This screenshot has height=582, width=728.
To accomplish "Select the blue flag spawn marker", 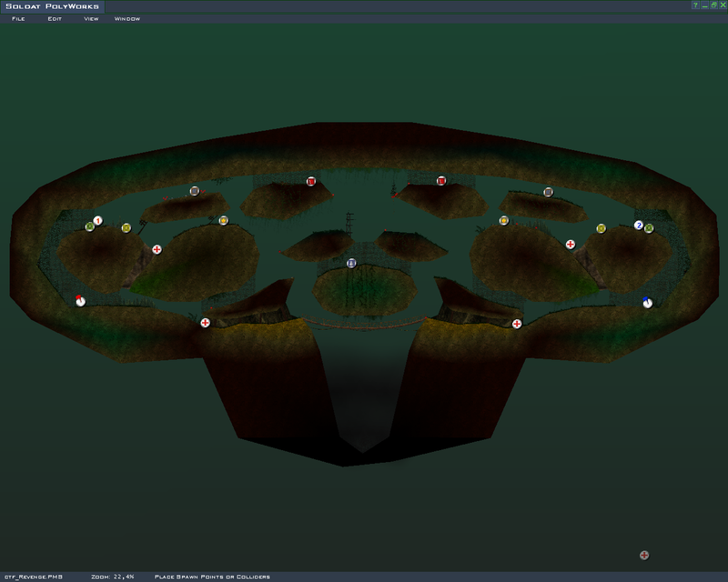I will pos(647,302).
